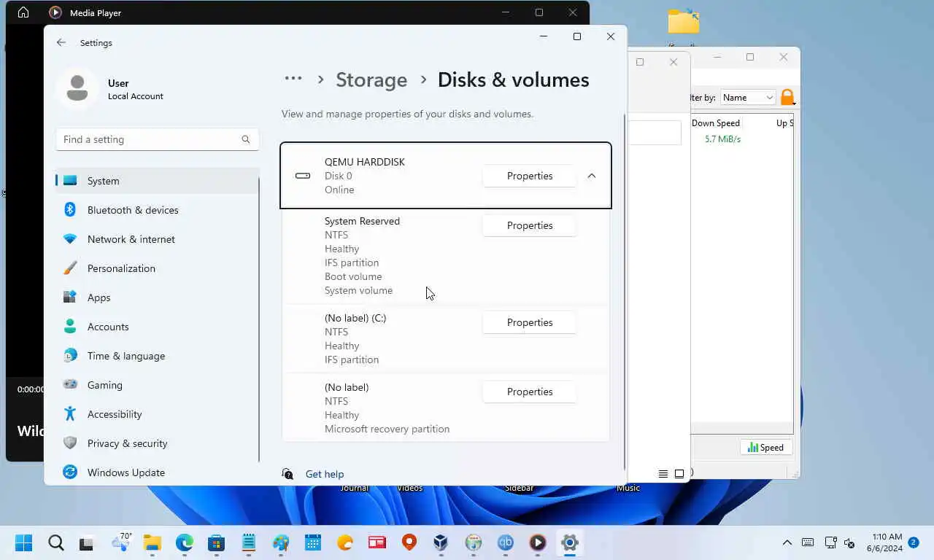Image resolution: width=934 pixels, height=560 pixels.
Task: Open the Windows Start menu
Action: (24, 542)
